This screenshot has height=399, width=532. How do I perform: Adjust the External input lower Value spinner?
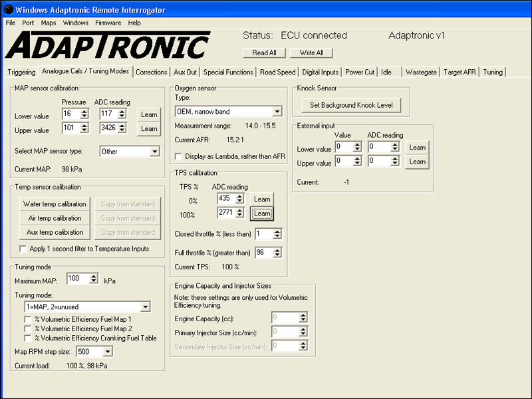coord(357,146)
